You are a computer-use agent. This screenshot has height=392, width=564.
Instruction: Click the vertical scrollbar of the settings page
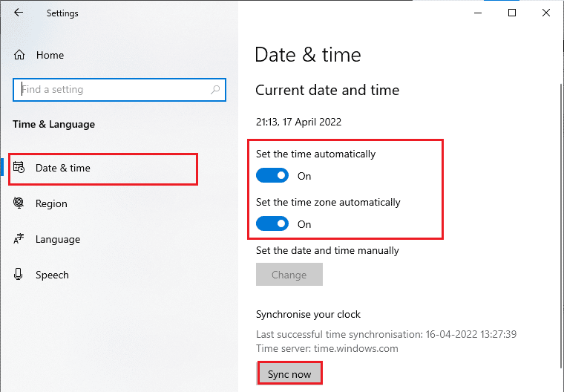pos(562,226)
